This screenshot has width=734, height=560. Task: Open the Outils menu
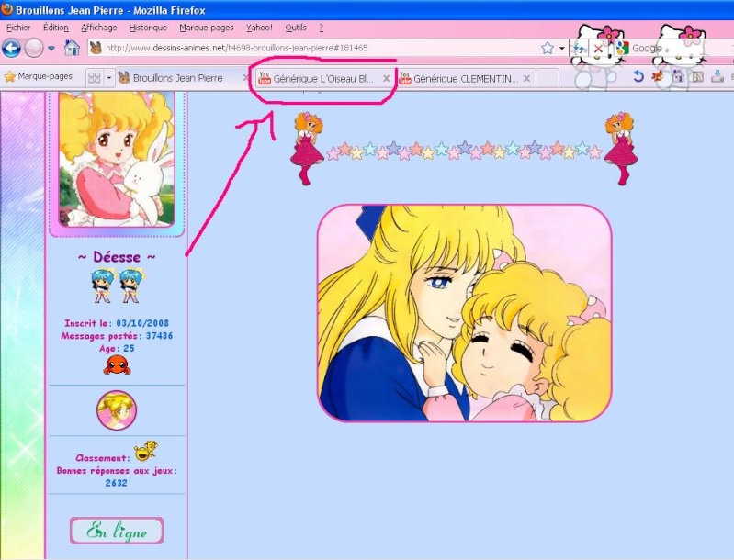tap(296, 28)
